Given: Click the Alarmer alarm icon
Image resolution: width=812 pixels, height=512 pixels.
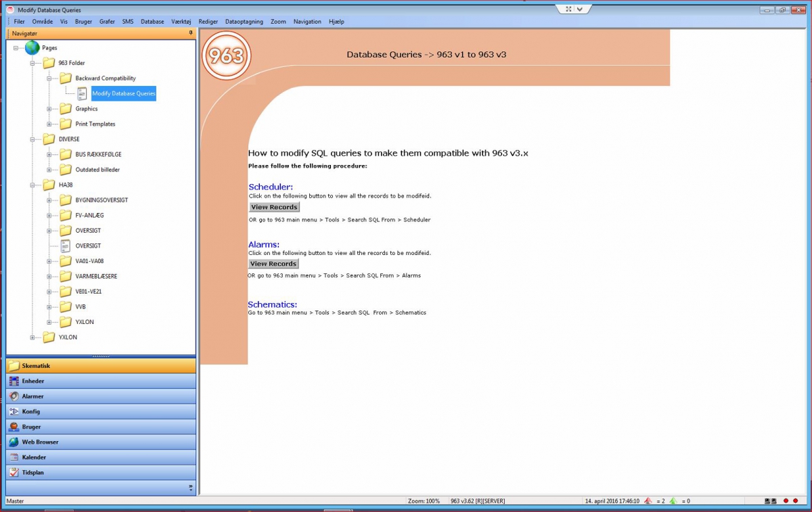Looking at the screenshot, I should tap(14, 396).
